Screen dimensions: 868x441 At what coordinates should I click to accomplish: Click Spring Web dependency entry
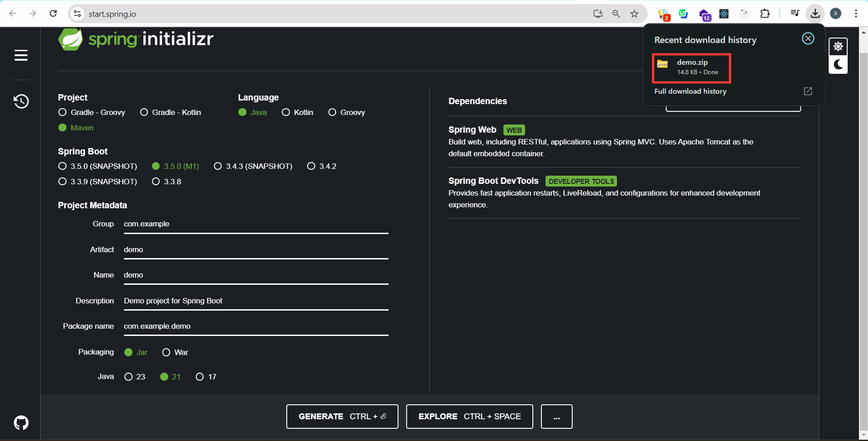coord(624,142)
